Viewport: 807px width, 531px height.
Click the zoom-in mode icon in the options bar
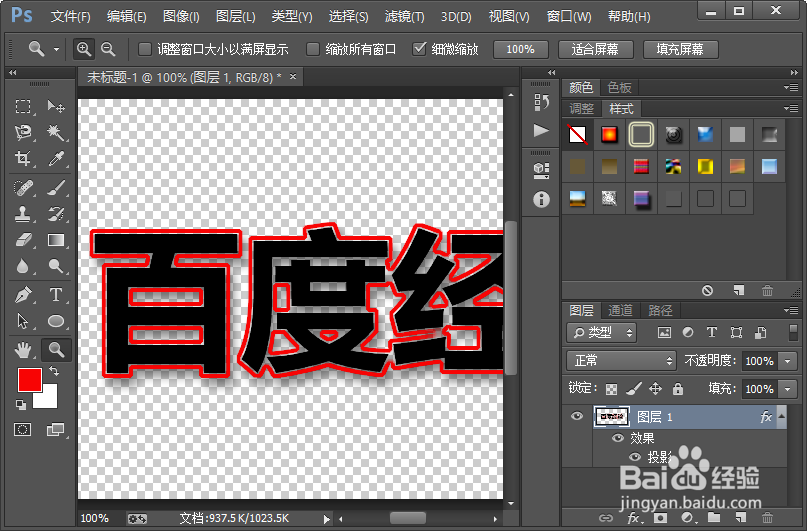click(x=83, y=49)
